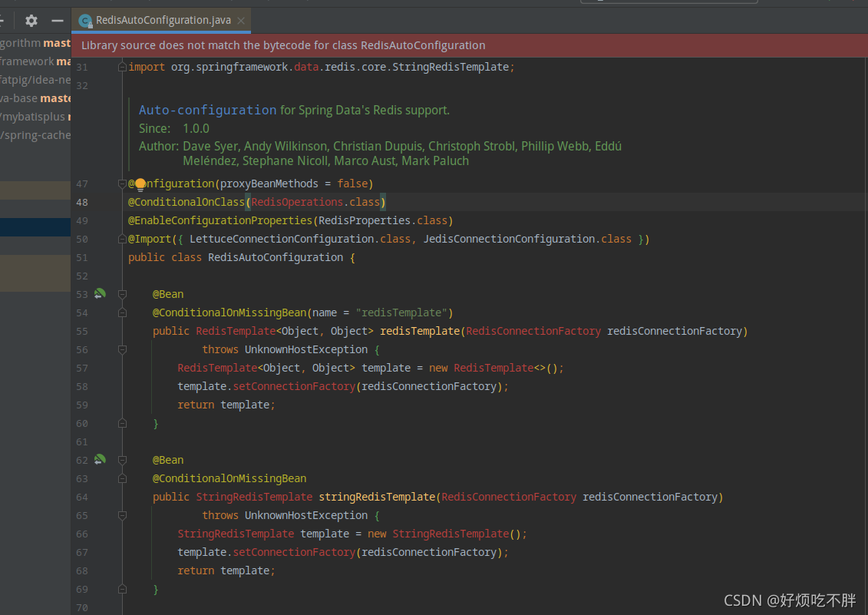Click LettuceConnectionConfiguration in the @Import line

282,239
